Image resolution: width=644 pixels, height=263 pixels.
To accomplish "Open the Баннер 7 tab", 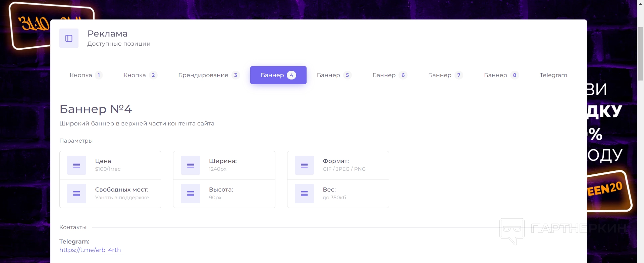I will [445, 75].
